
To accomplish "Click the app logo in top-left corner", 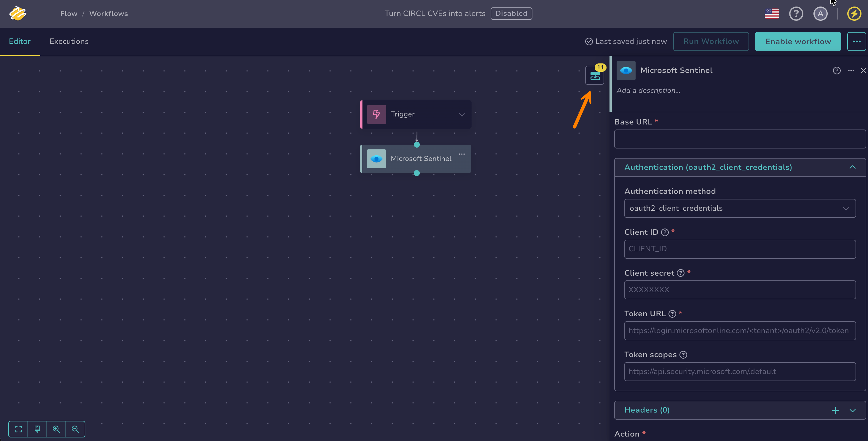I will (x=18, y=13).
